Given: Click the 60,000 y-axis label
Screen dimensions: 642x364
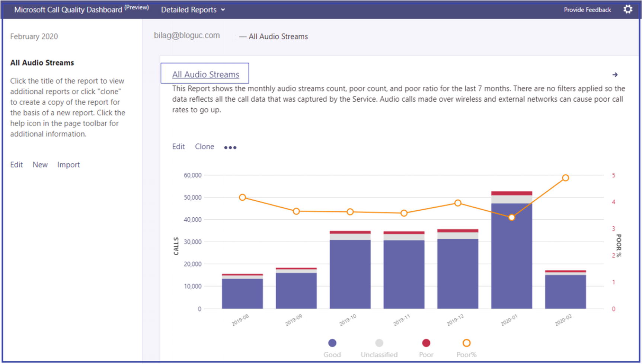Looking at the screenshot, I should click(x=192, y=175).
